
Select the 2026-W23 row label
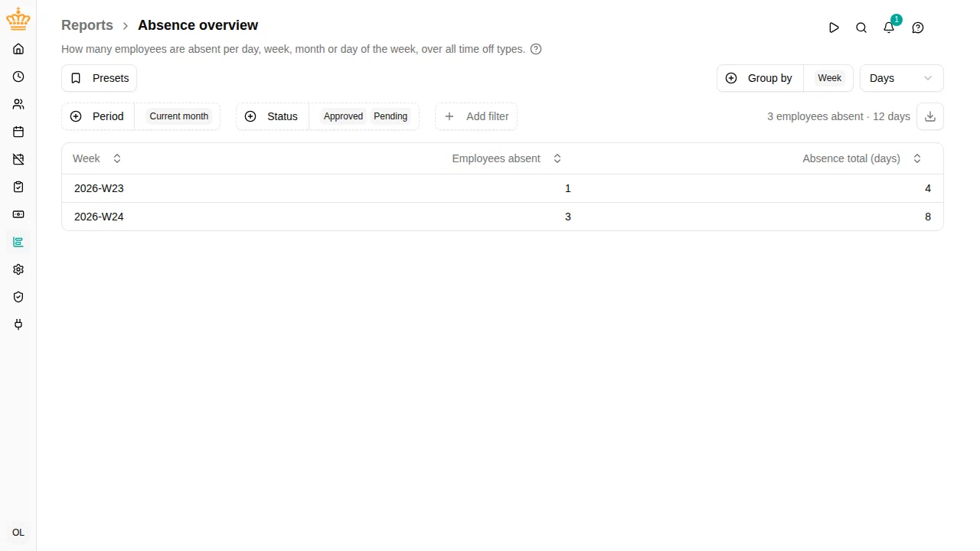[x=99, y=188]
